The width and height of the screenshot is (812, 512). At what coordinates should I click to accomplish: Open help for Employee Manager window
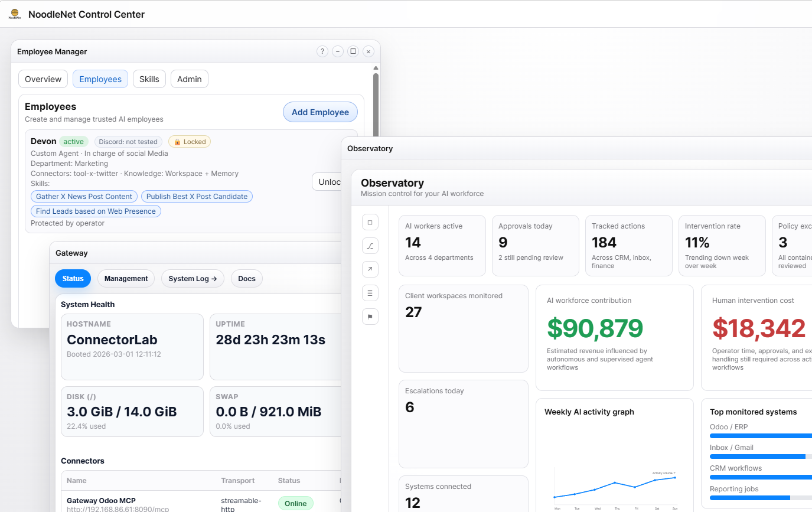(322, 51)
